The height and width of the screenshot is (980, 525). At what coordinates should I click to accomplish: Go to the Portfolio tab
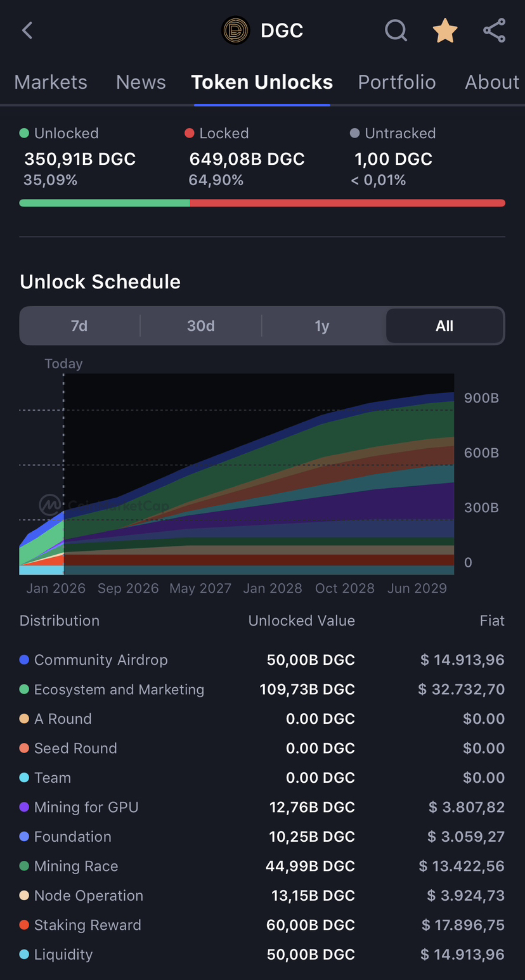[x=396, y=82]
